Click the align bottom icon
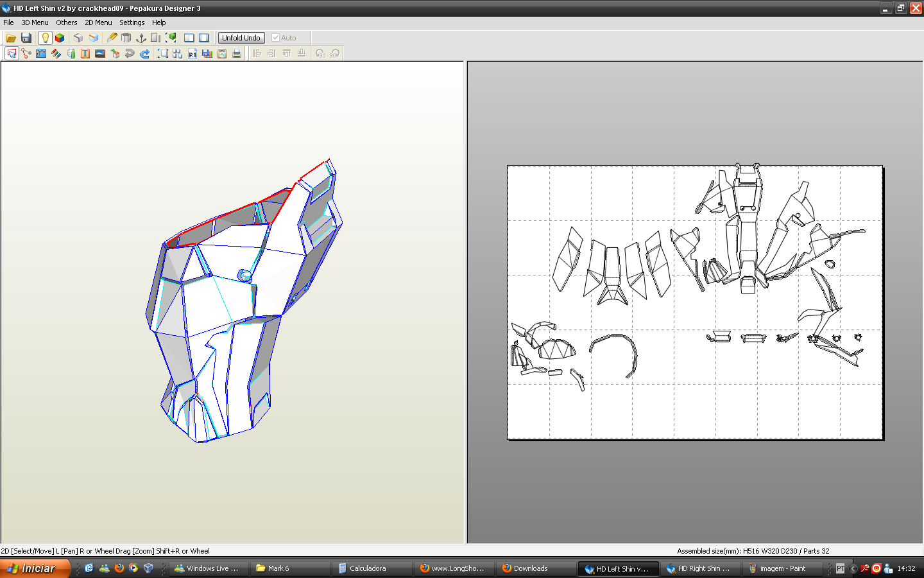The height and width of the screenshot is (578, 924). click(x=301, y=53)
